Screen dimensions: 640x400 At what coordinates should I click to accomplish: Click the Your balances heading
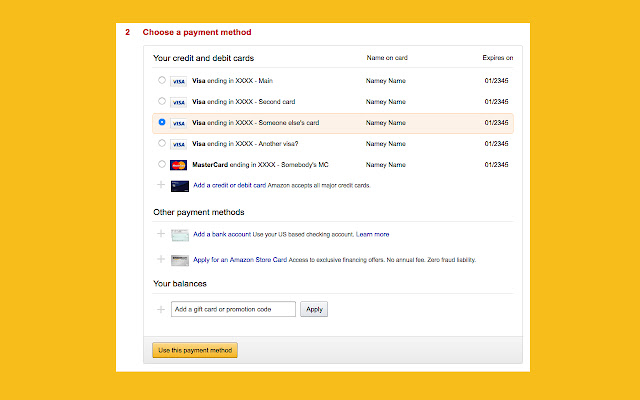(180, 284)
